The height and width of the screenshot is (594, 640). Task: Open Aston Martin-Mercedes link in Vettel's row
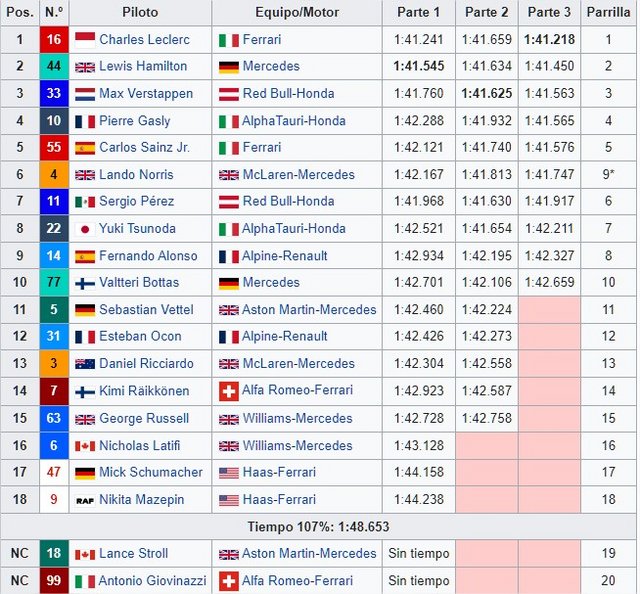pyautogui.click(x=309, y=310)
